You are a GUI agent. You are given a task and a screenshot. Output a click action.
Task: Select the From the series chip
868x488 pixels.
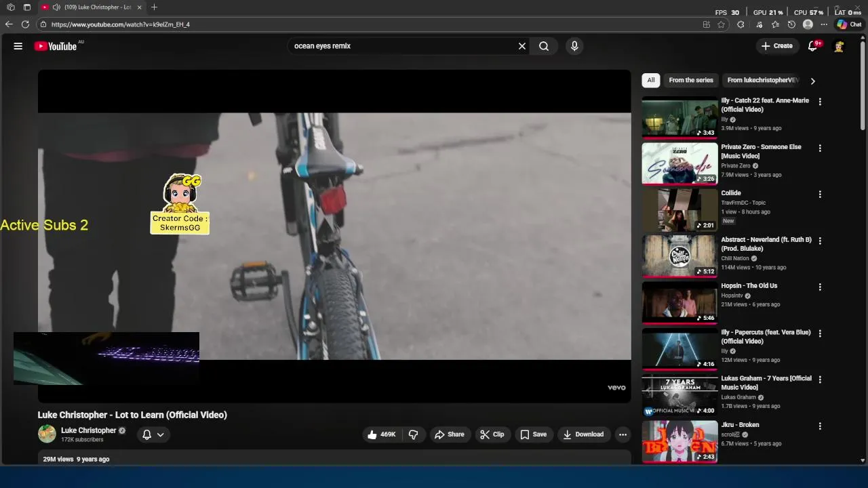tap(691, 80)
